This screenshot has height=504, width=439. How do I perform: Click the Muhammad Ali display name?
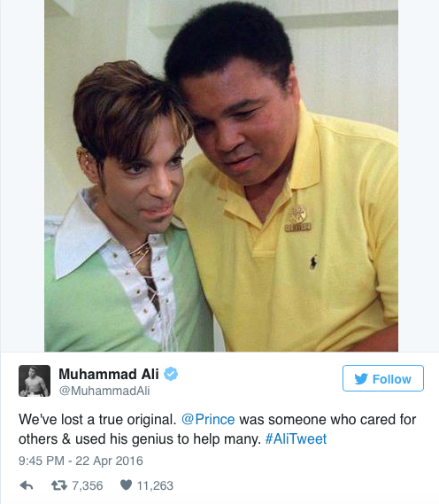coord(109,374)
